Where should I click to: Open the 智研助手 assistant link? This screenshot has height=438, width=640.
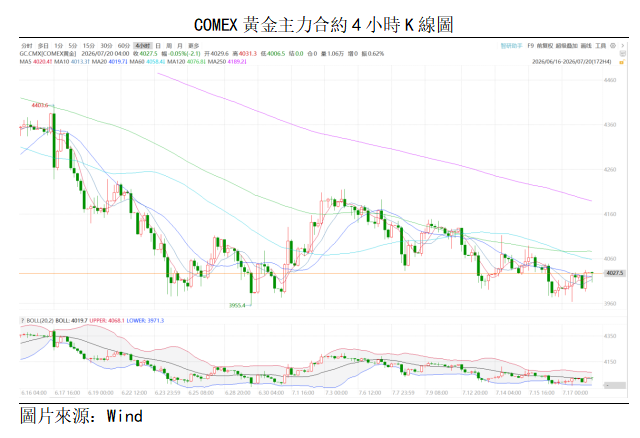pyautogui.click(x=511, y=46)
